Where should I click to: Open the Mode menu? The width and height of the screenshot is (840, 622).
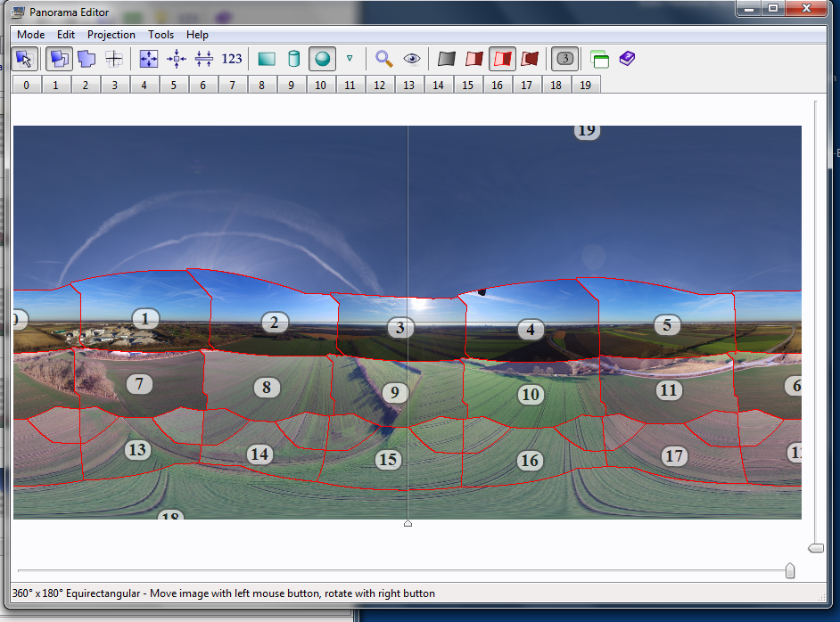[x=30, y=35]
